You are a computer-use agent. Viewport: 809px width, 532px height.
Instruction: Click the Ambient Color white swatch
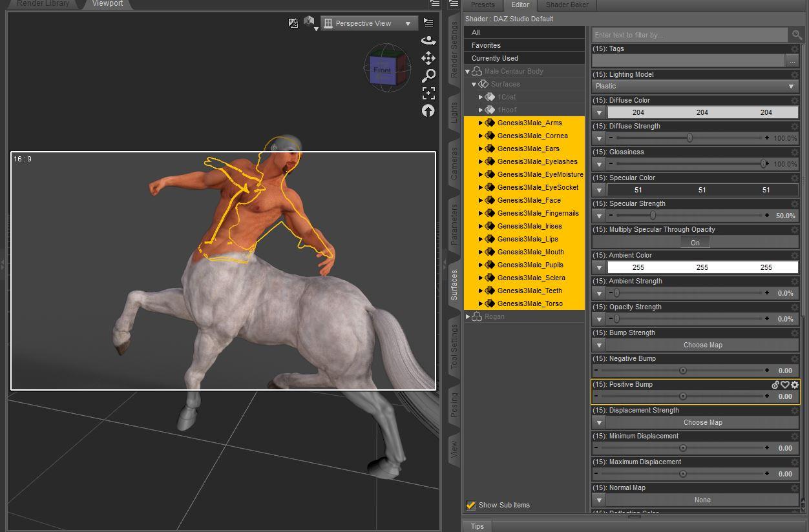[x=702, y=267]
